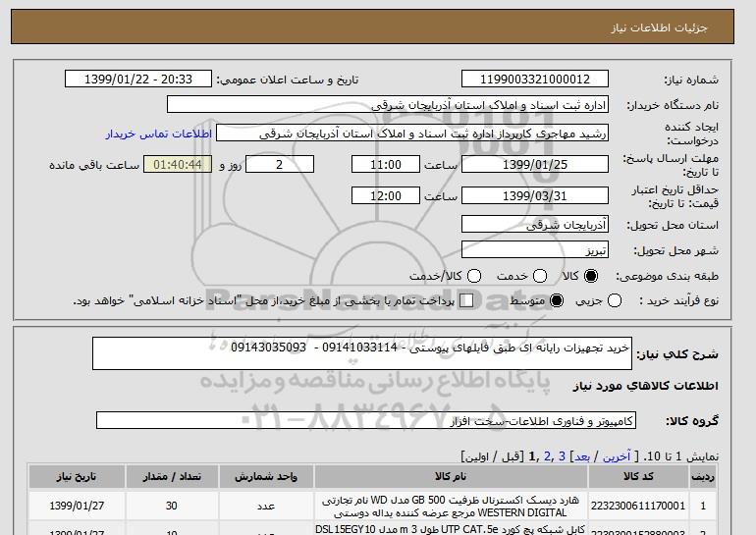Image resolution: width=756 pixels, height=535 pixels.
Task: Click the واحد شمارش column header
Action: point(266,477)
